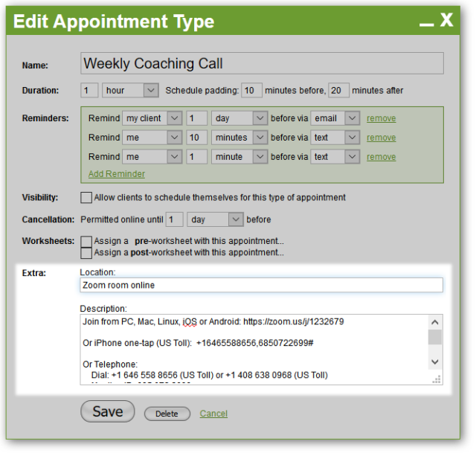The image size is (476, 453).
Task: Click the Description scrollbar thumb
Action: pyautogui.click(x=434, y=337)
